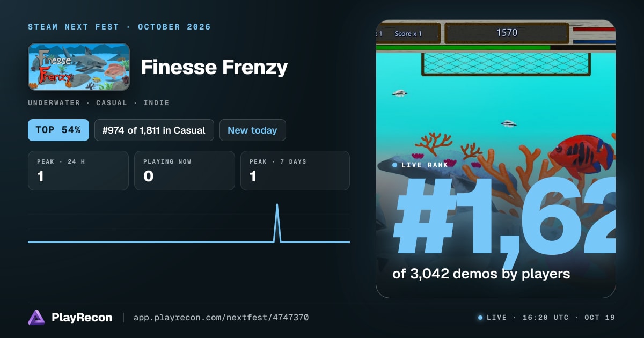644x338 pixels.
Task: Open the Finesse Frenzy game capsule thumbnail
Action: click(79, 67)
